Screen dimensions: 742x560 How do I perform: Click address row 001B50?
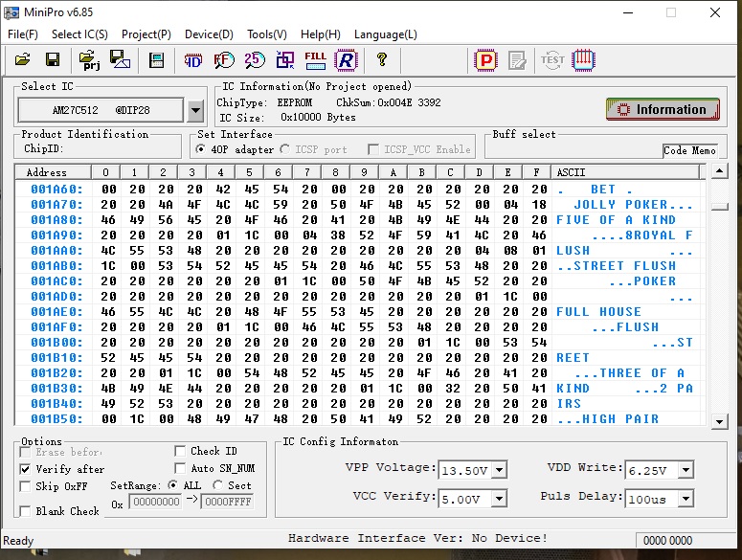coord(56,419)
